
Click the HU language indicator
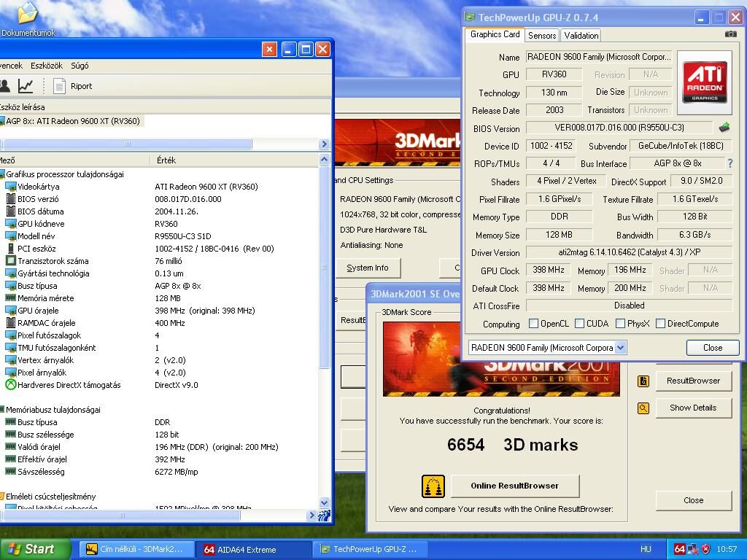click(646, 549)
